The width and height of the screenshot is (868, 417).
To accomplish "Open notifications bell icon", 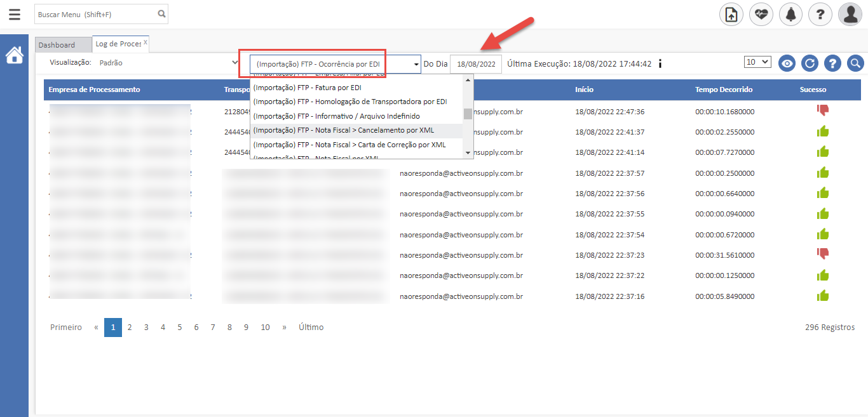I will pos(790,14).
